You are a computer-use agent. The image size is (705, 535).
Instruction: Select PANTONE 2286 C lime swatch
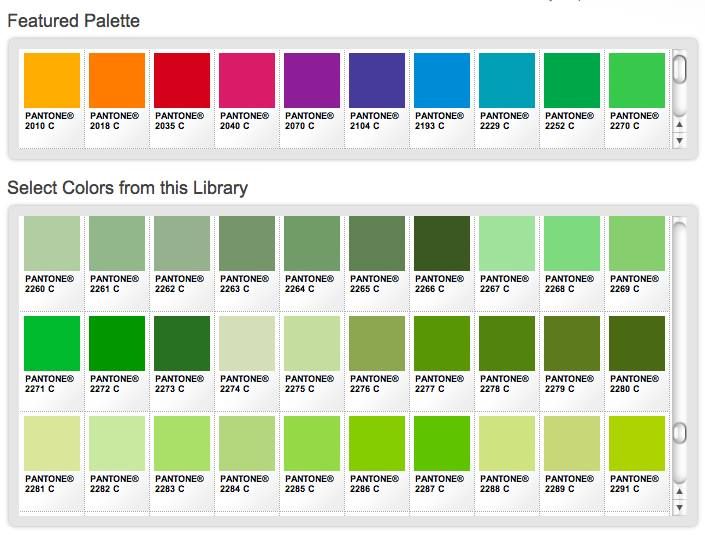[377, 443]
